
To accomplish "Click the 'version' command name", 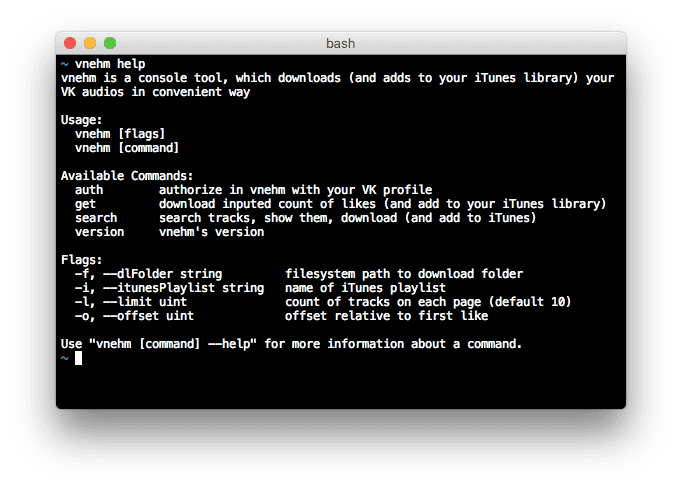I will point(99,232).
